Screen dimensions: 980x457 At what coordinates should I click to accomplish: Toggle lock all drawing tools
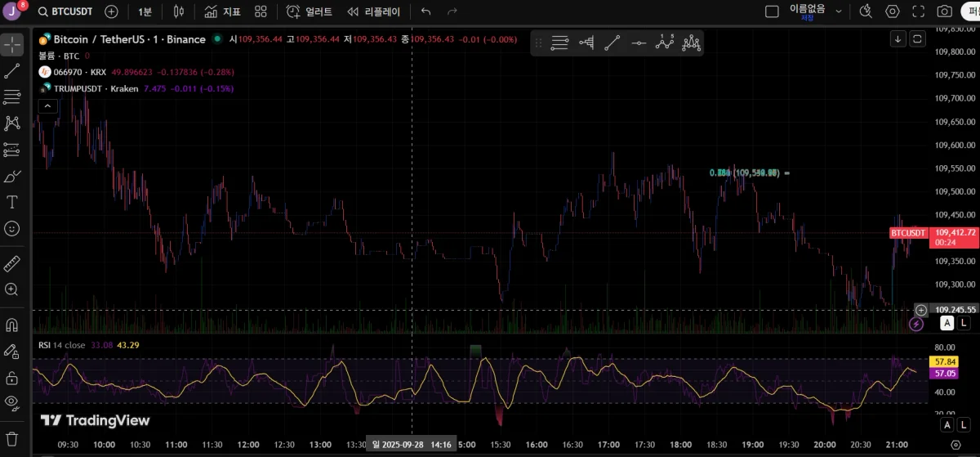click(12, 378)
